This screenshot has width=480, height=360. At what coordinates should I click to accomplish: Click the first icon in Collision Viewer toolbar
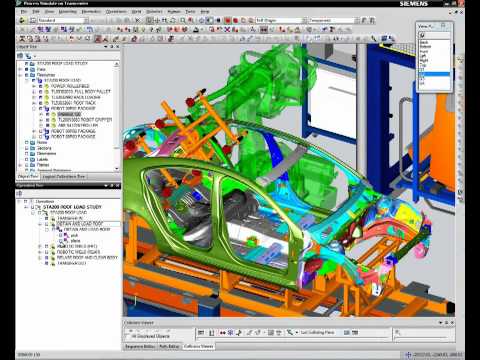(x=201, y=333)
